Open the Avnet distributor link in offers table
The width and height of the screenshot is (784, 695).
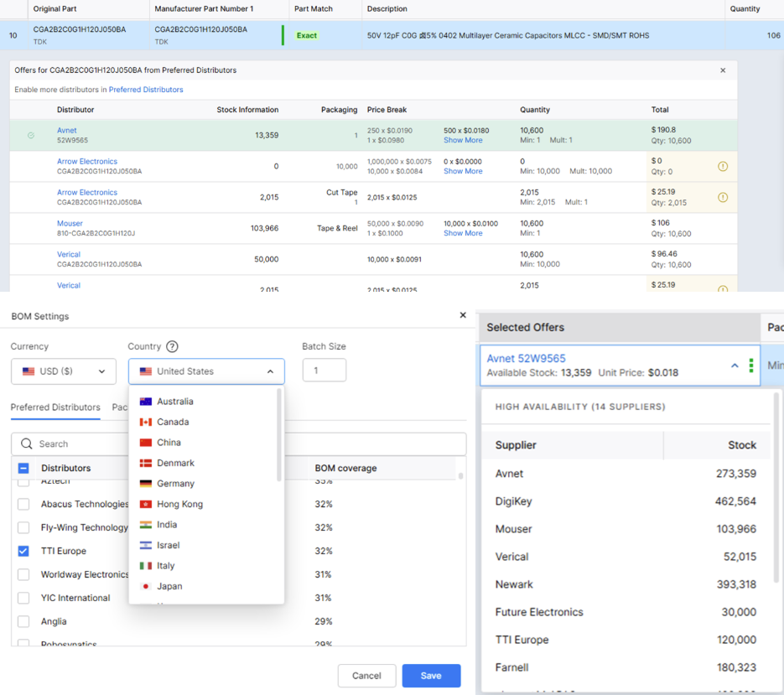67,131
